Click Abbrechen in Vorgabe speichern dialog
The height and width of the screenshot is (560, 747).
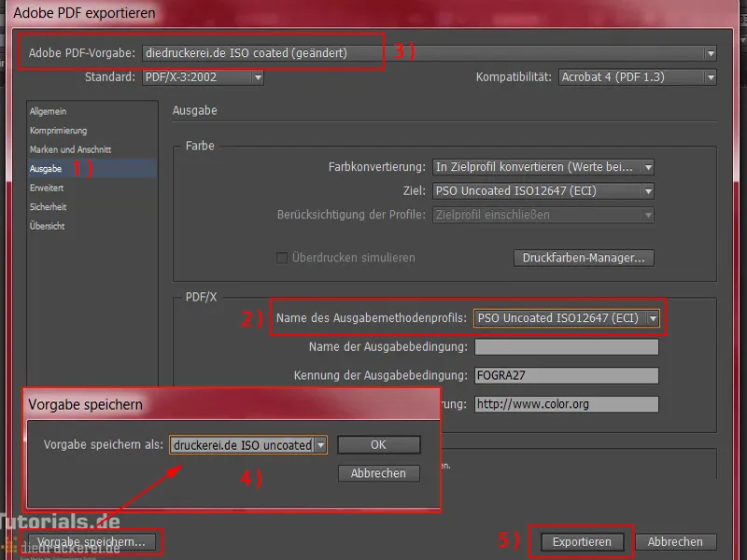379,473
